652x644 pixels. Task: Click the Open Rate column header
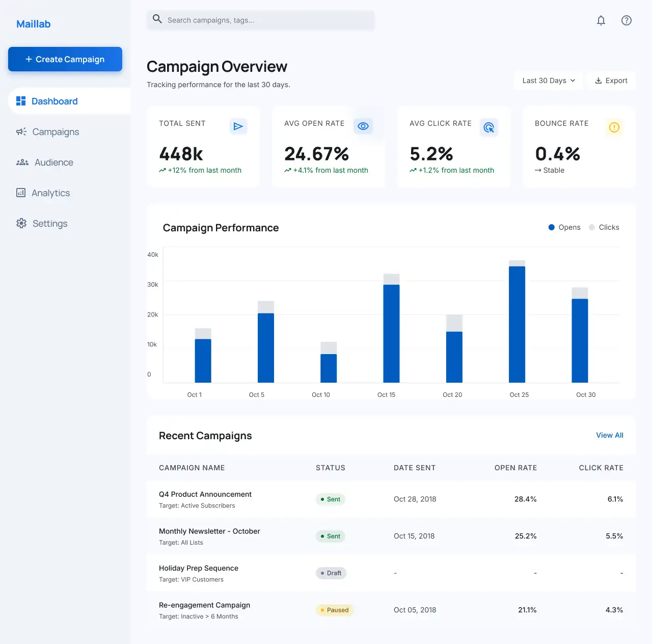point(515,468)
